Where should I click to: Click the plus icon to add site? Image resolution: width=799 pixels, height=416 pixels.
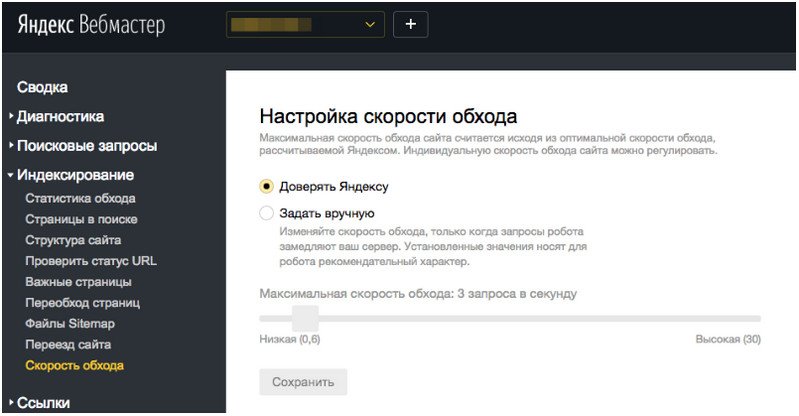(x=410, y=24)
